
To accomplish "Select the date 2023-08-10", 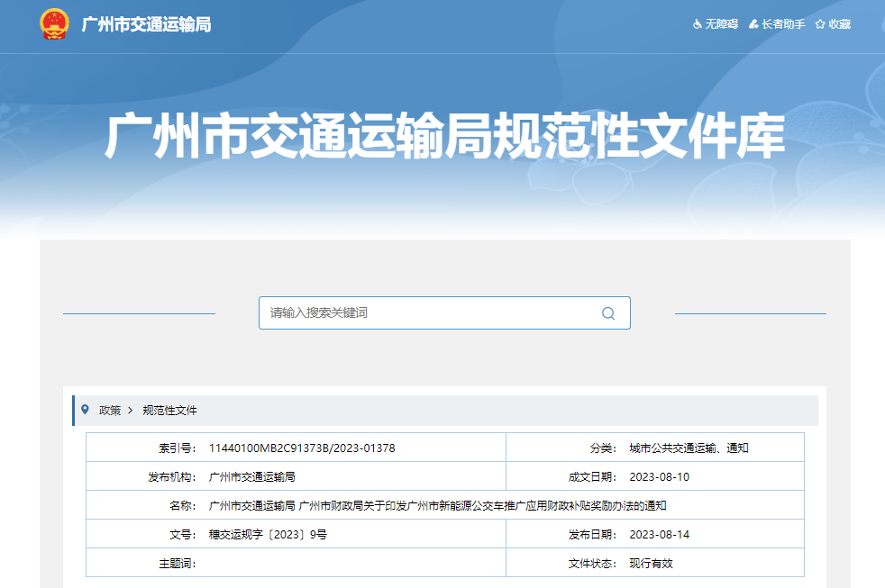I will pos(659,477).
